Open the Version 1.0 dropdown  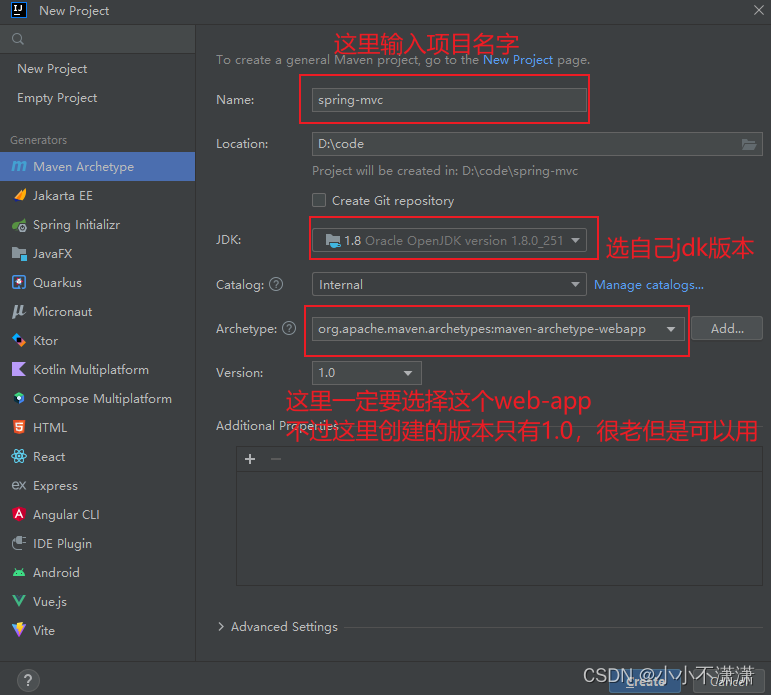367,373
